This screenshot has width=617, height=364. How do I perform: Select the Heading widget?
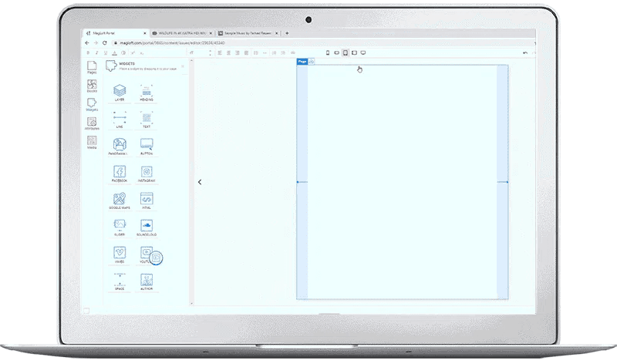pyautogui.click(x=146, y=92)
